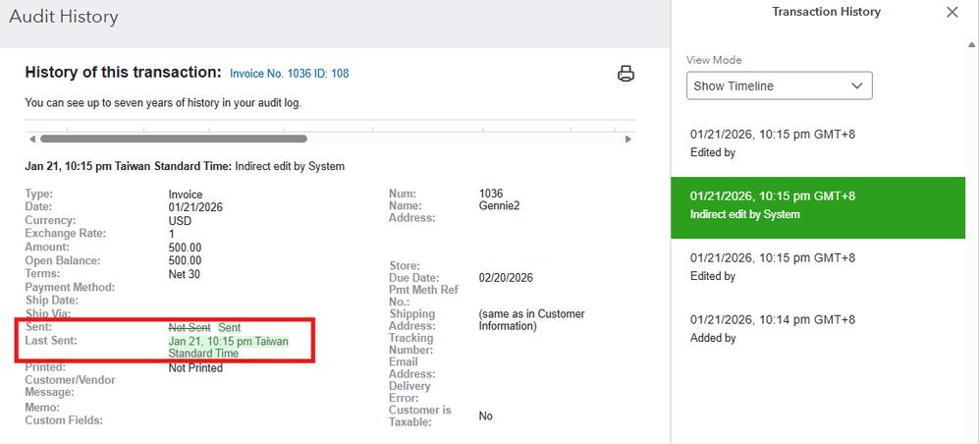Open the Show Timeline view mode dropdown

tap(779, 86)
